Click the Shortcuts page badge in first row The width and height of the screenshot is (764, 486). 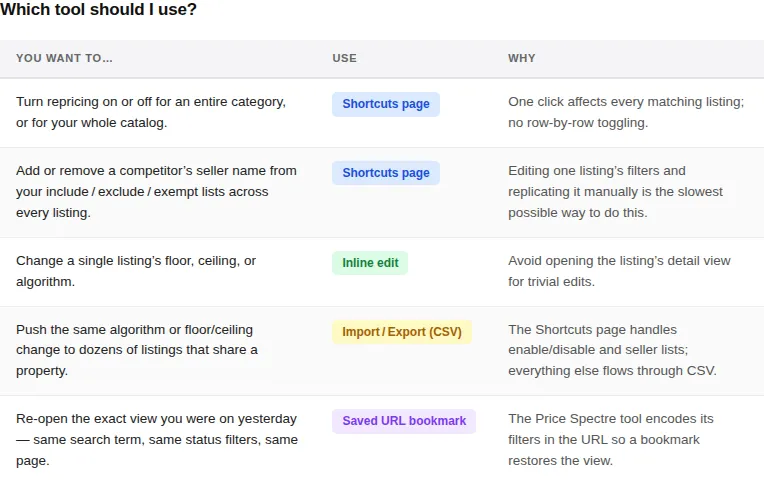pyautogui.click(x=386, y=104)
